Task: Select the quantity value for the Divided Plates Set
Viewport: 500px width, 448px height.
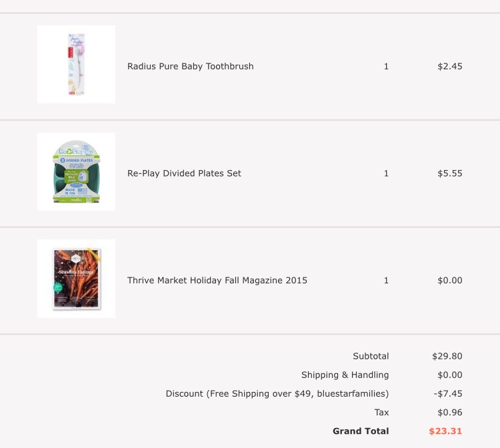Action: tap(386, 173)
